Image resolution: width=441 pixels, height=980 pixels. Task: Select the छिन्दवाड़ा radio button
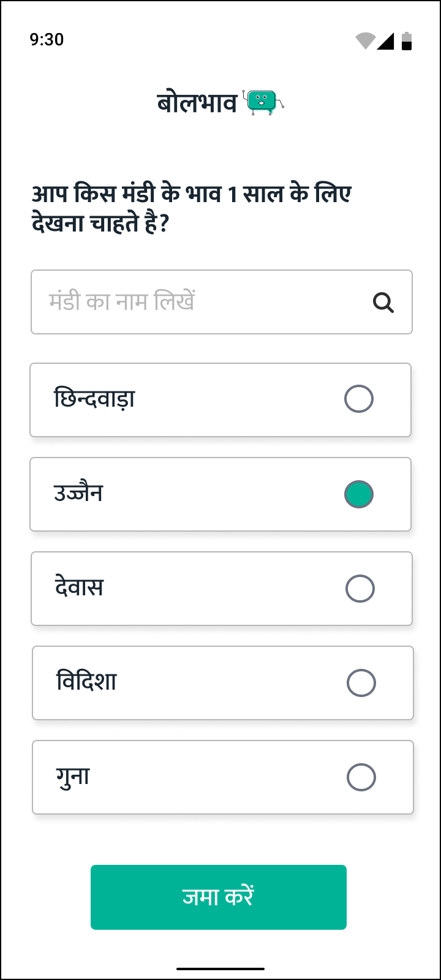point(359,399)
